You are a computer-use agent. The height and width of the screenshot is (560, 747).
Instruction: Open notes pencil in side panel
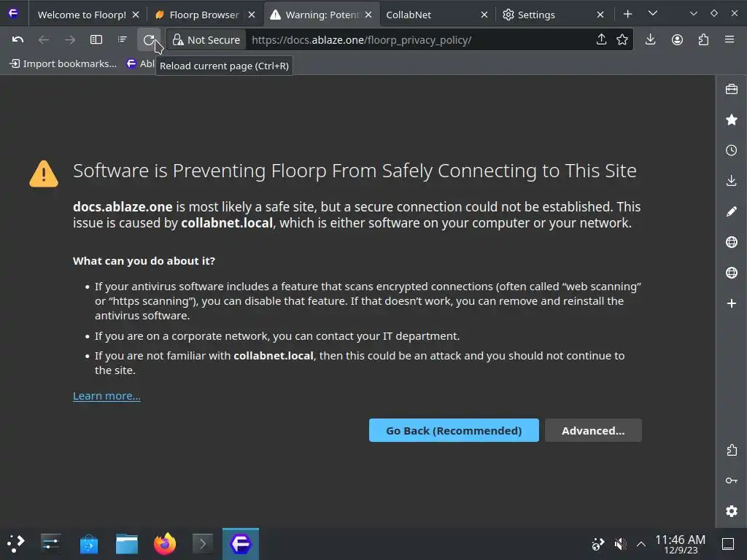pos(731,211)
